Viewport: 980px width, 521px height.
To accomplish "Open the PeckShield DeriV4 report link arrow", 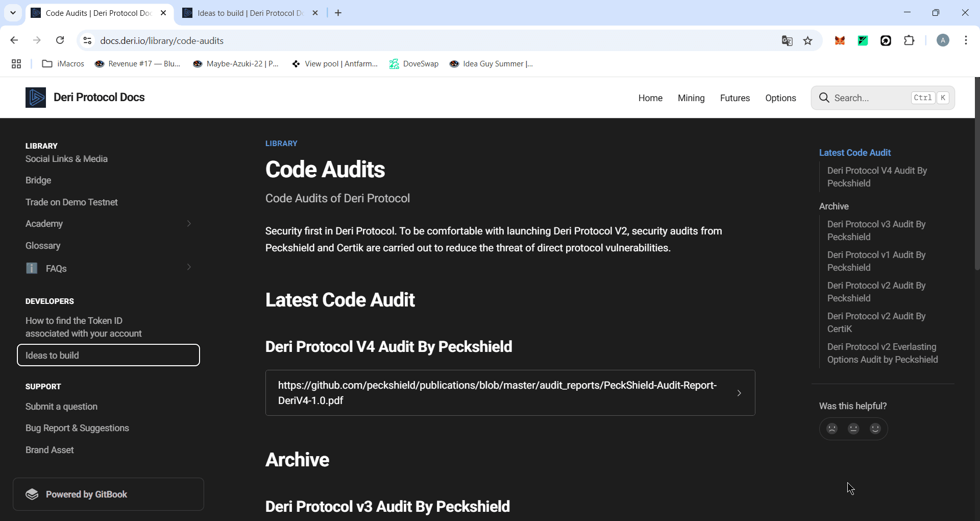I will 739,393.
